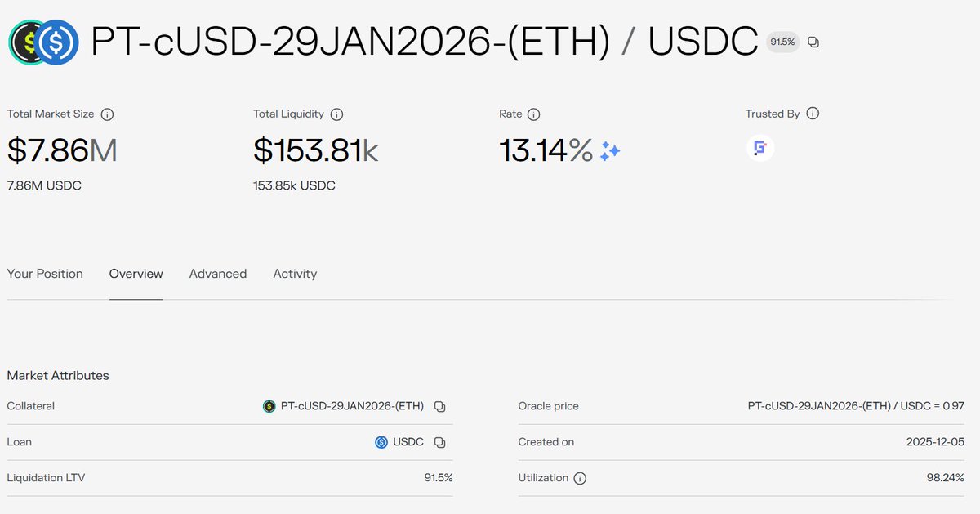Screen dimensions: 980x514
Task: Click the $153.81k total liquidity value
Action: pos(316,150)
